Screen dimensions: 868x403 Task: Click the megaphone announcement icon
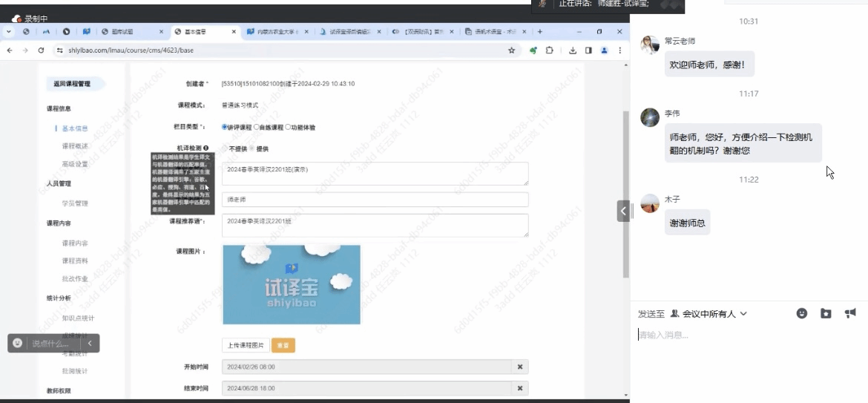click(850, 313)
